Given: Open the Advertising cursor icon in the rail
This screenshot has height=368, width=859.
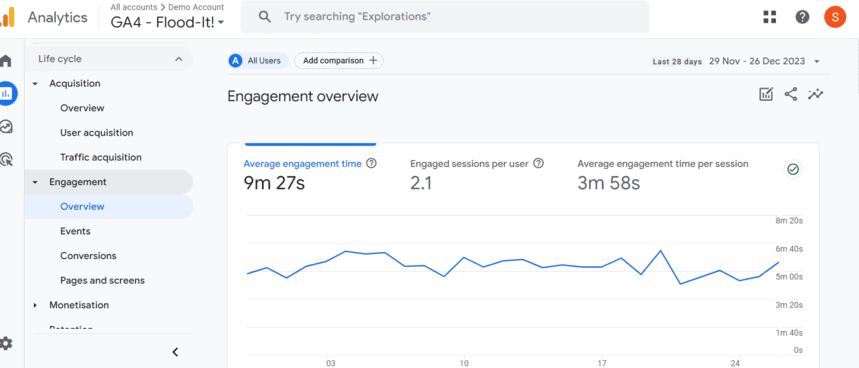Looking at the screenshot, I should [7, 159].
